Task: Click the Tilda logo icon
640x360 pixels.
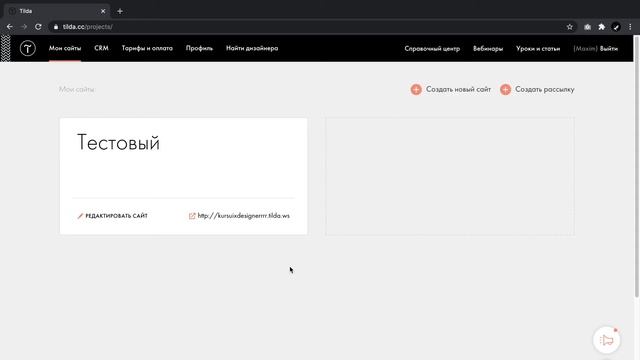Action: tap(27, 49)
